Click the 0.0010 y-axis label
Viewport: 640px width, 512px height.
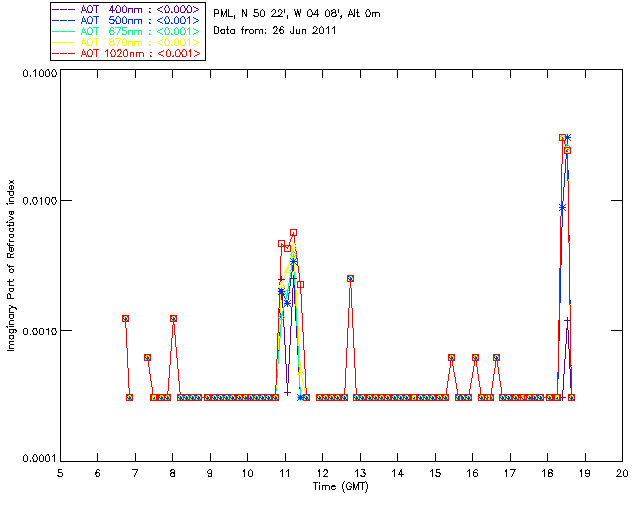(x=40, y=331)
